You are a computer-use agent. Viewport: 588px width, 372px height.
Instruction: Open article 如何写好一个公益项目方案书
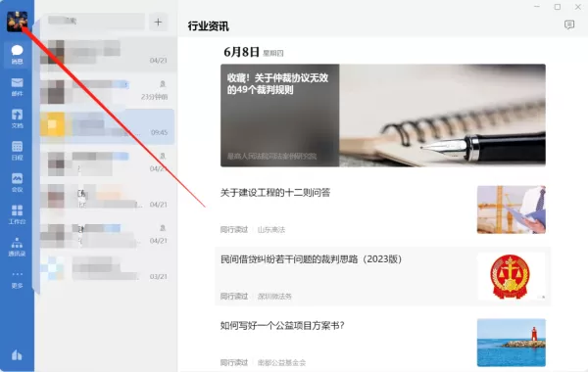(x=282, y=326)
